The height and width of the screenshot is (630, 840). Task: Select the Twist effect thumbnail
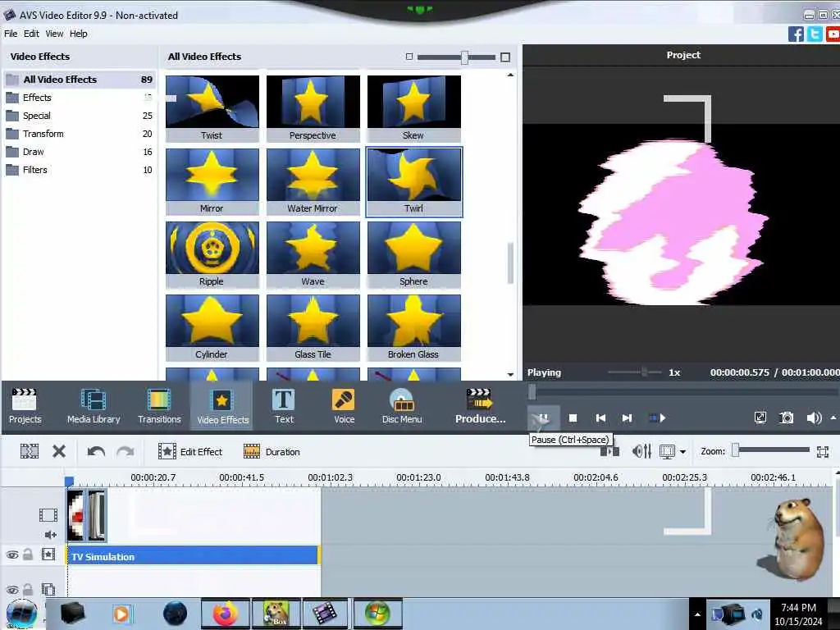212,108
